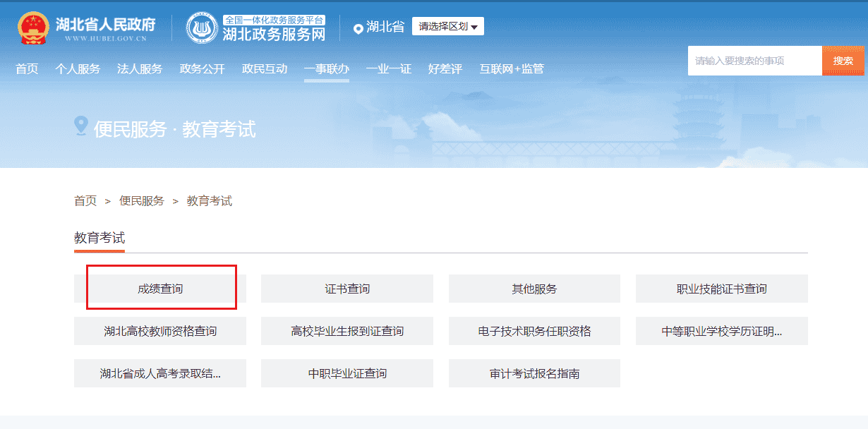Open the 证书查询 service button
868x429 pixels.
coord(346,289)
